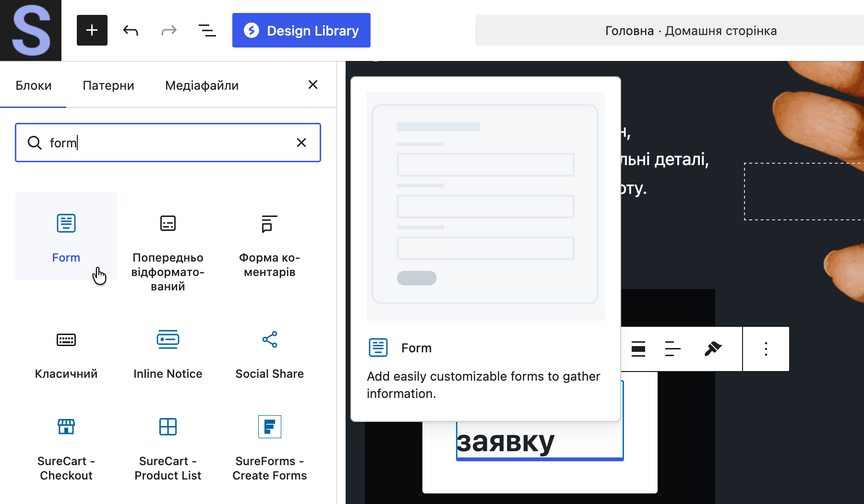Insert the Inline Notice block
The image size is (864, 504).
point(168,352)
